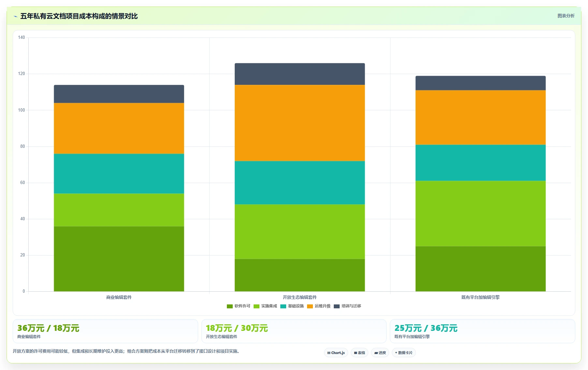Click the 25万元 / 36万元 card value
Screen dimensions: 588x370
(426, 328)
